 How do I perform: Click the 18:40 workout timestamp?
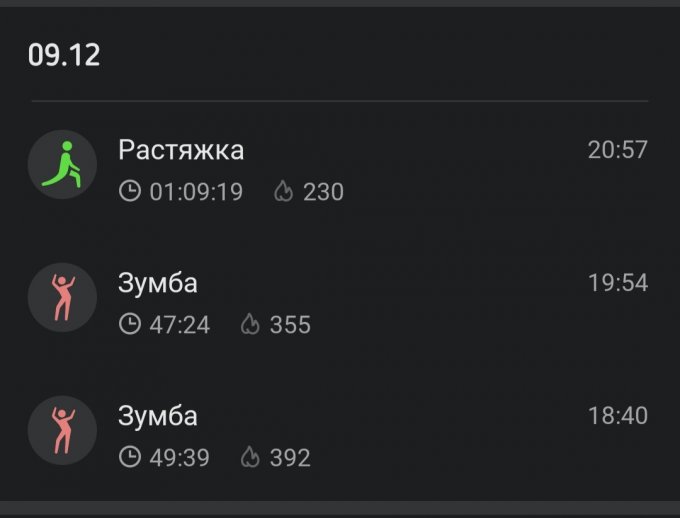click(x=617, y=416)
